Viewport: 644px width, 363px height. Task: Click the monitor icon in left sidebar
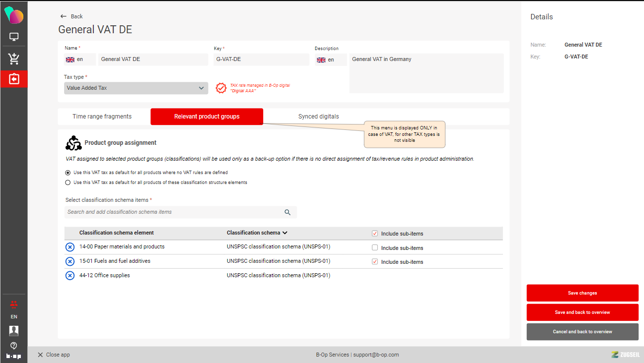click(14, 37)
